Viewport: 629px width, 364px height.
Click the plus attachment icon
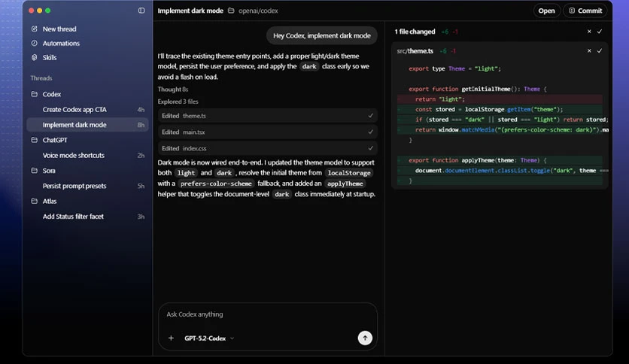(x=171, y=338)
